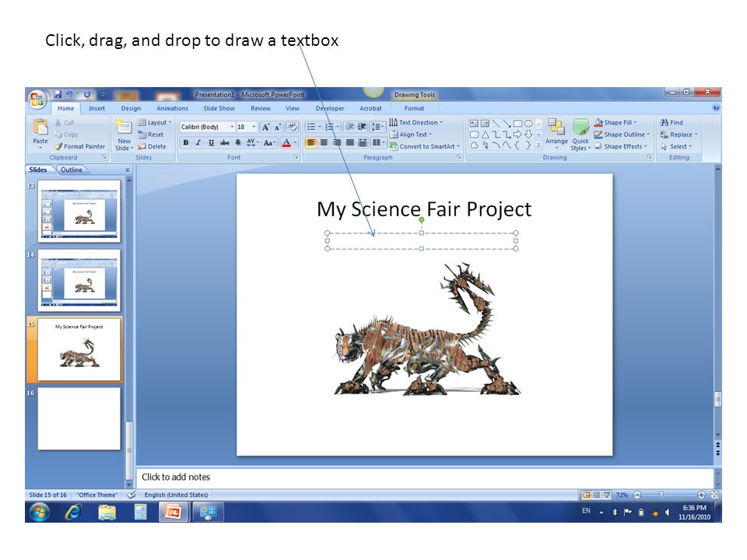This screenshot has height=560, width=747.
Task: Paste from the clipboard
Action: point(40,132)
